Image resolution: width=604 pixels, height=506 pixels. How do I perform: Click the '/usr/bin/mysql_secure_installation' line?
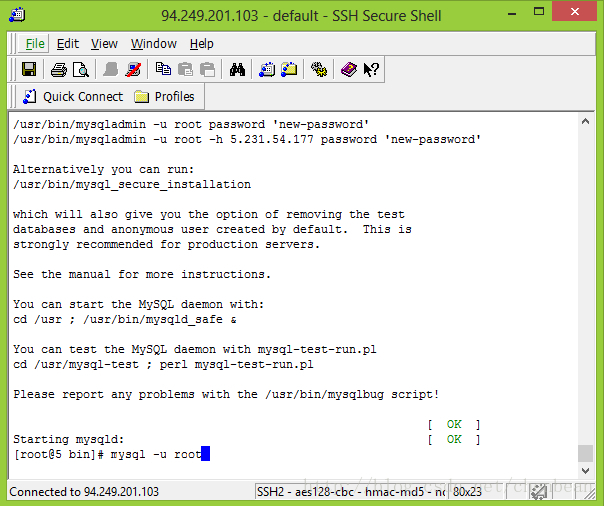[x=132, y=184]
